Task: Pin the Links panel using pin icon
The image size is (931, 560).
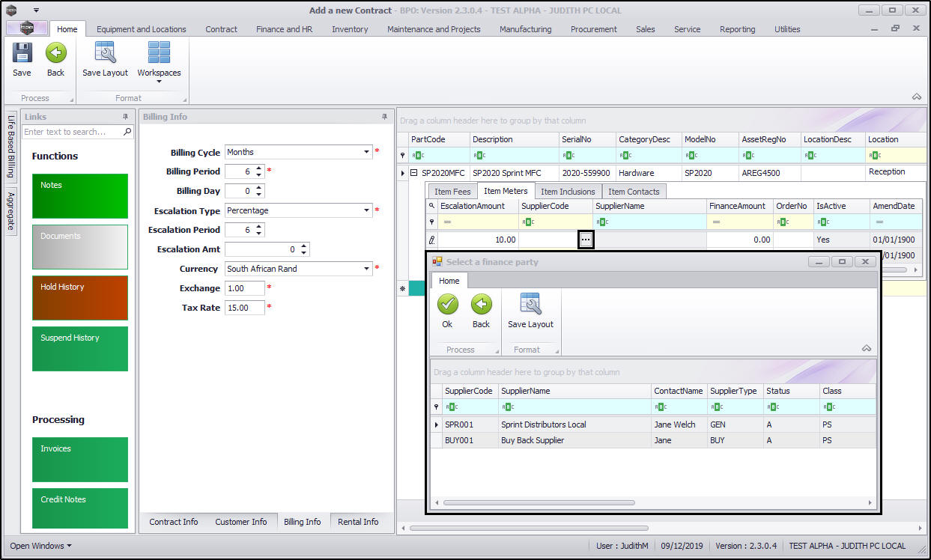Action: [x=126, y=117]
